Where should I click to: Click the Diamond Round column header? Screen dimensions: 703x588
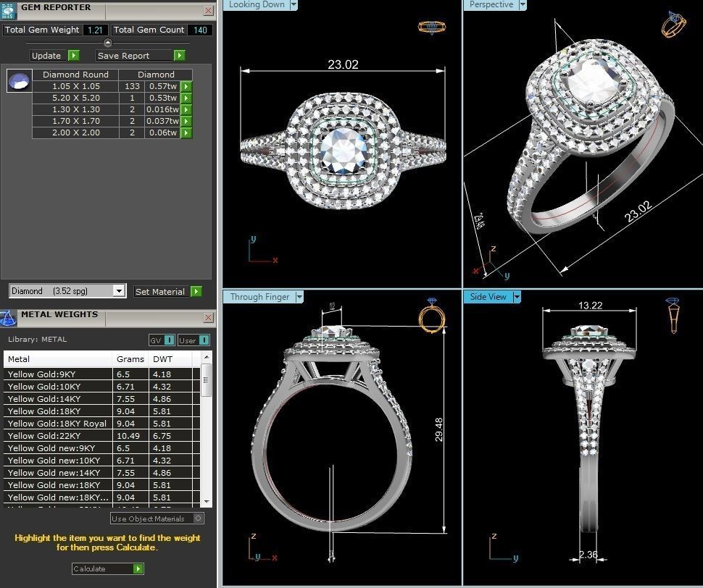coord(76,75)
